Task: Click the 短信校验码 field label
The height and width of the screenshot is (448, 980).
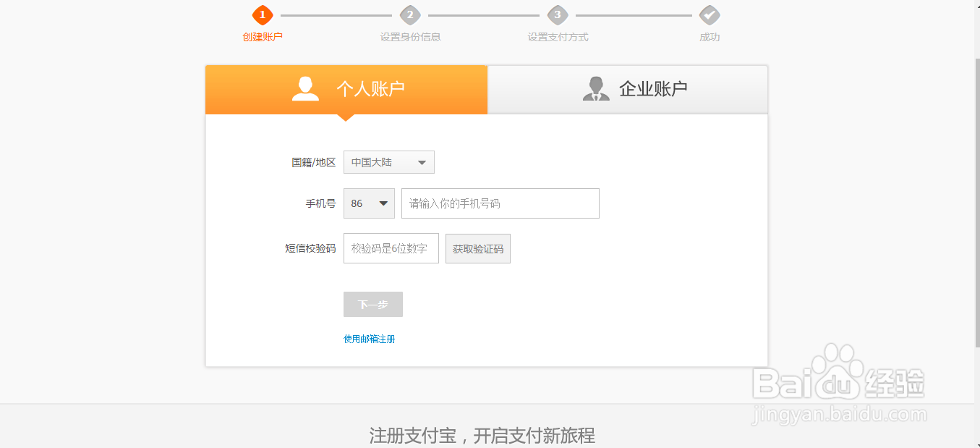Action: [x=311, y=248]
